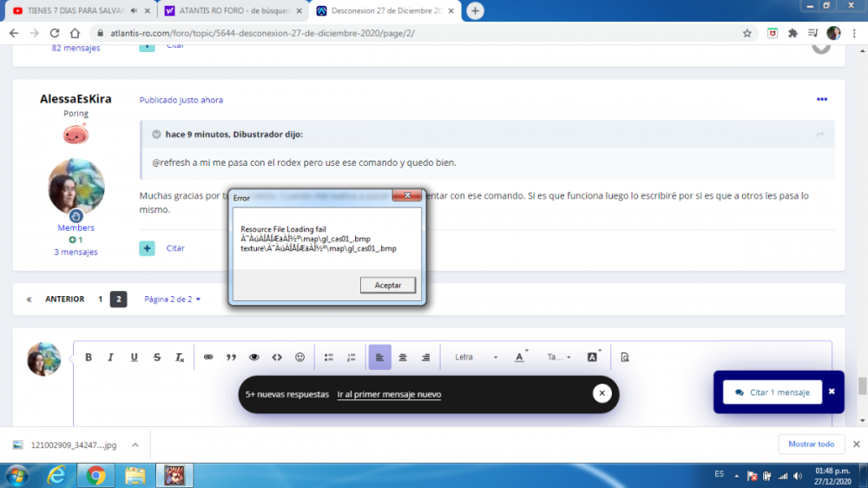Viewport: 868px width, 488px height.
Task: Apply italic formatting in reply editor
Action: pos(111,357)
